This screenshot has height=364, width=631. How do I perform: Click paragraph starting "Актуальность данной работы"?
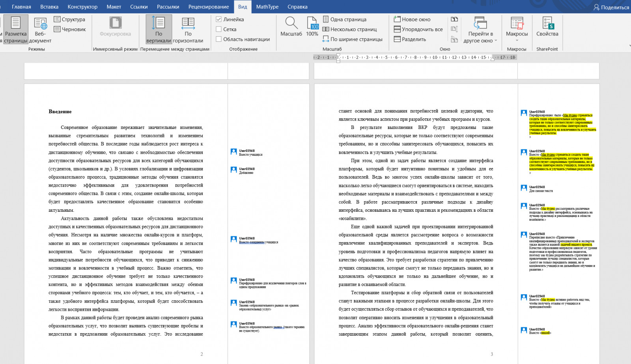tap(126, 264)
